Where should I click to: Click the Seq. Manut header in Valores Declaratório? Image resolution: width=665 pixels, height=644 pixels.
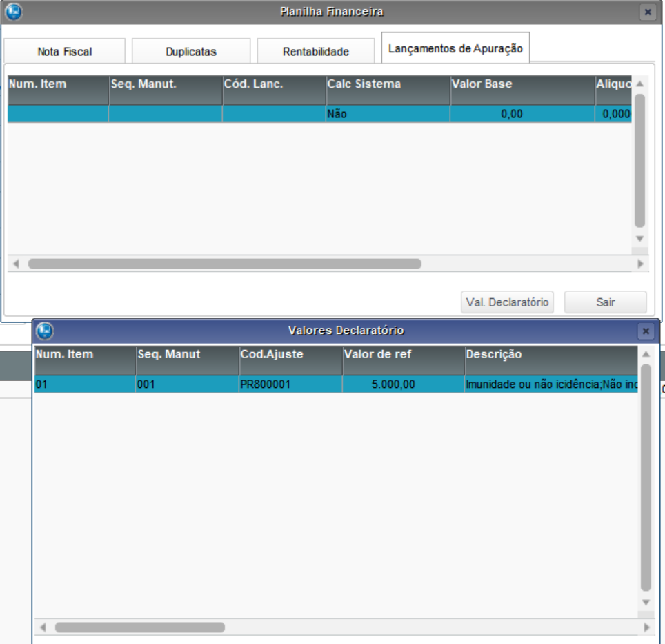tap(188, 360)
